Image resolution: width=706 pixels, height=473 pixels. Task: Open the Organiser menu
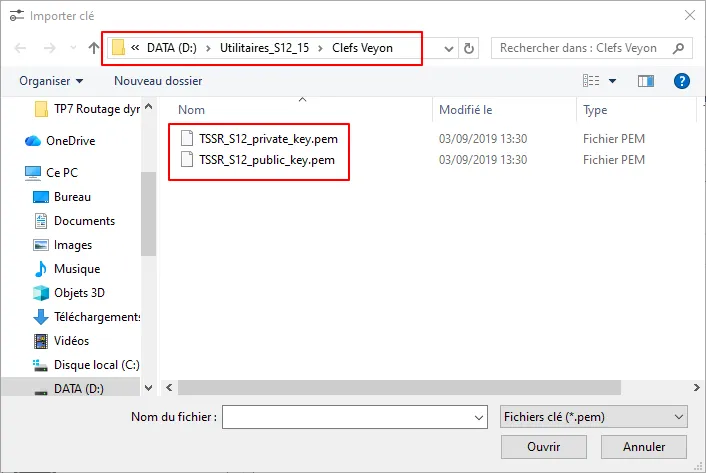(51, 81)
